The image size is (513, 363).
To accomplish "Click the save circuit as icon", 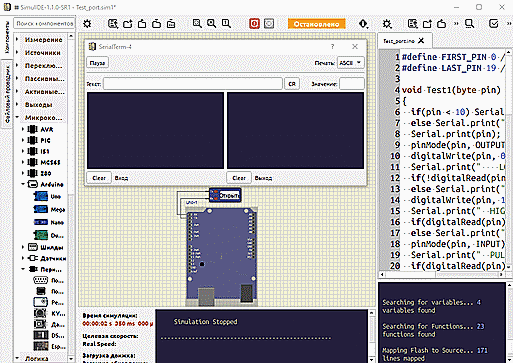I will (x=156, y=24).
